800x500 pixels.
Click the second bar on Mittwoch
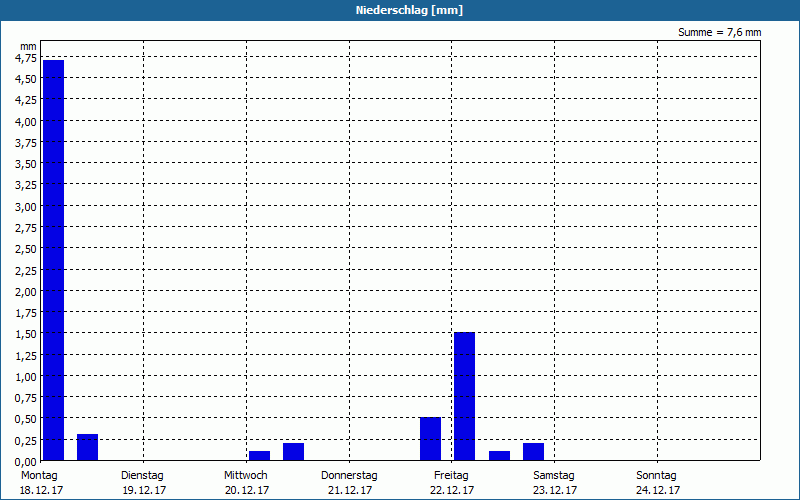click(x=293, y=452)
